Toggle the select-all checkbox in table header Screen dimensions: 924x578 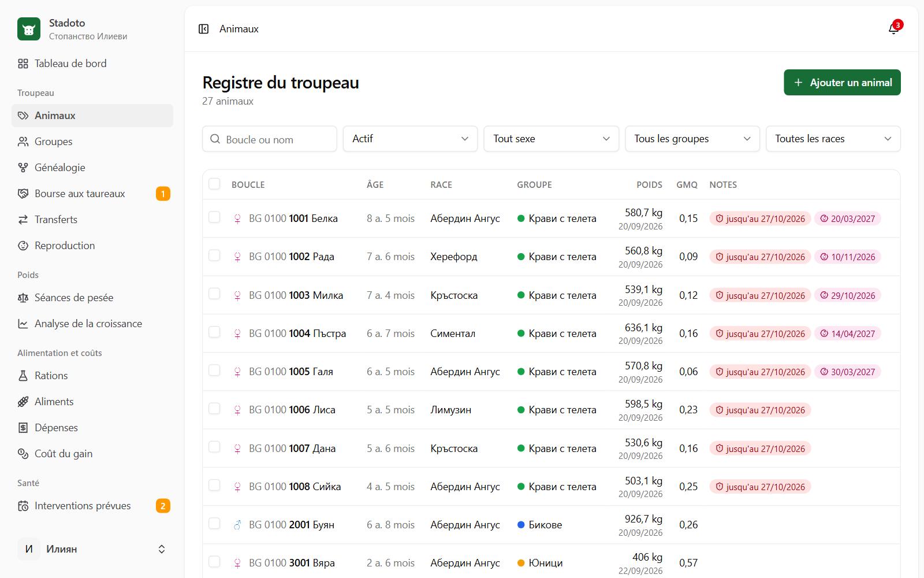[214, 184]
